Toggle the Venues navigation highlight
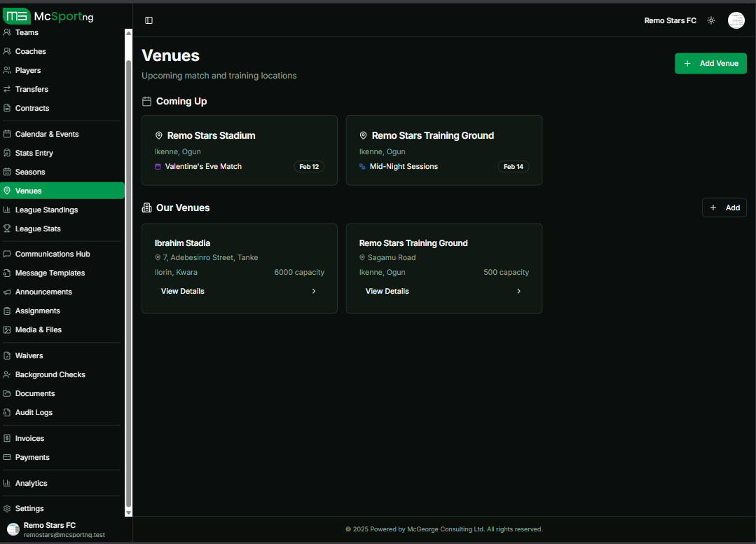 [x=29, y=190]
